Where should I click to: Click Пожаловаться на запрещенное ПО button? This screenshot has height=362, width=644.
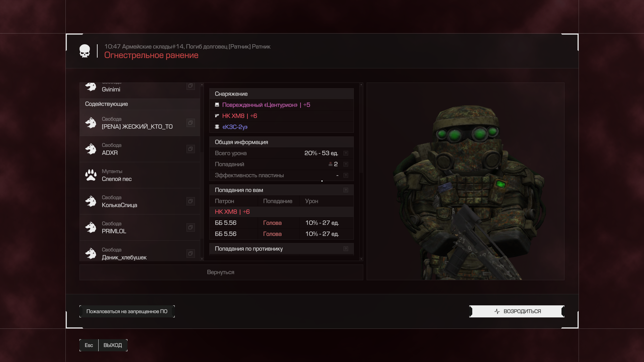[x=127, y=311]
